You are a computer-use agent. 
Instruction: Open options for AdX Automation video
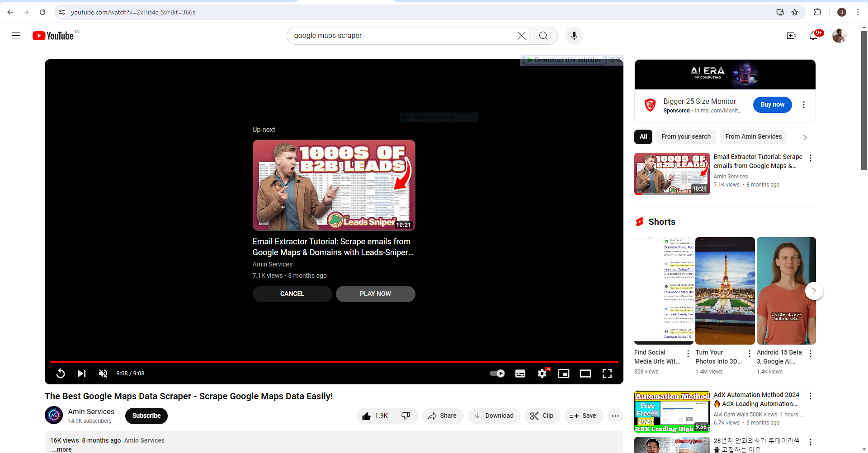(x=811, y=396)
